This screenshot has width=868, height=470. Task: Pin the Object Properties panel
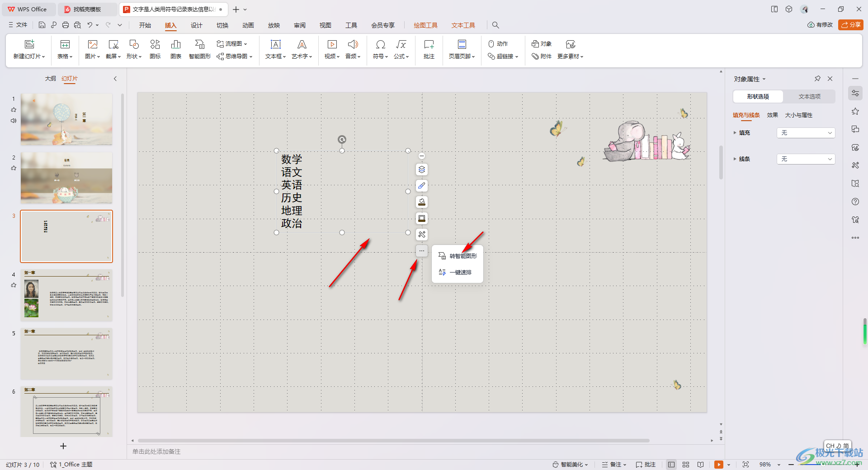click(817, 79)
